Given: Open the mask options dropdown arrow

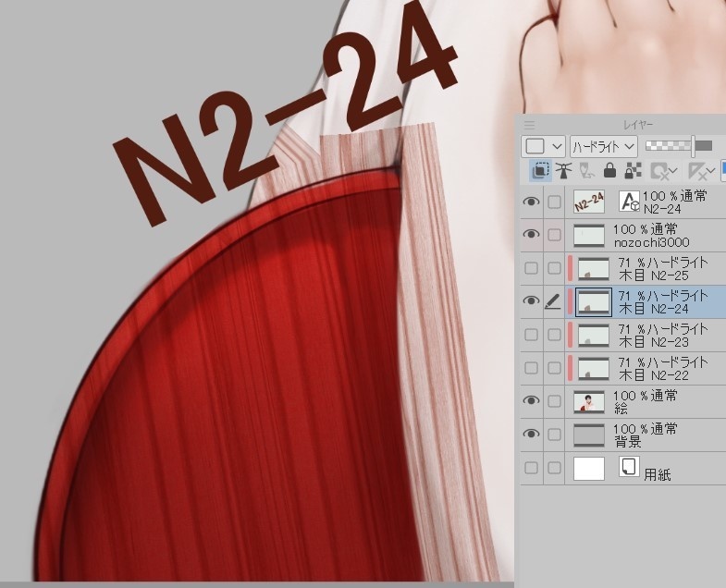Looking at the screenshot, I should [673, 171].
